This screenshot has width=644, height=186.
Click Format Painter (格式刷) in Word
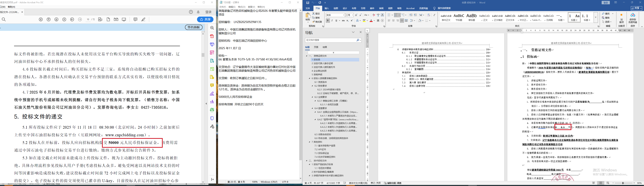[x=317, y=22]
